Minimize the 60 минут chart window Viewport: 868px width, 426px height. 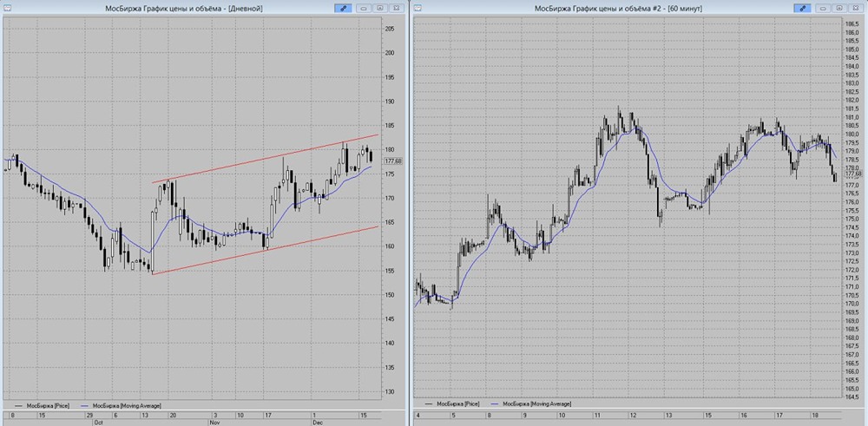point(823,9)
